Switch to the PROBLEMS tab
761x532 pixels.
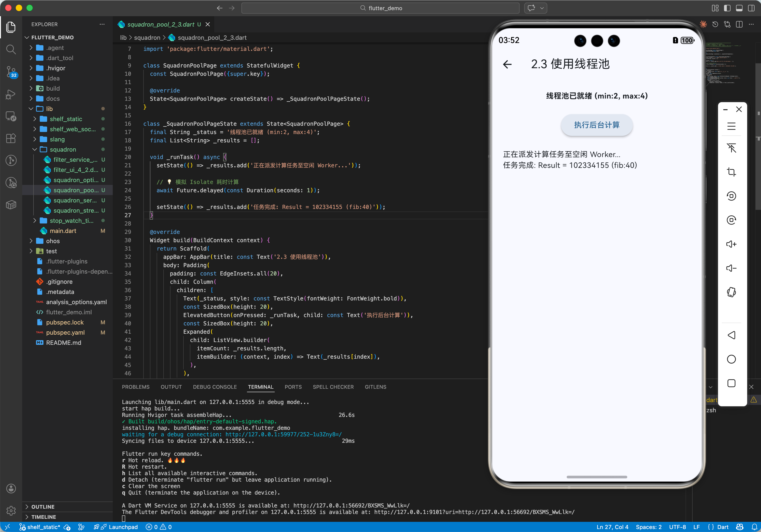136,387
